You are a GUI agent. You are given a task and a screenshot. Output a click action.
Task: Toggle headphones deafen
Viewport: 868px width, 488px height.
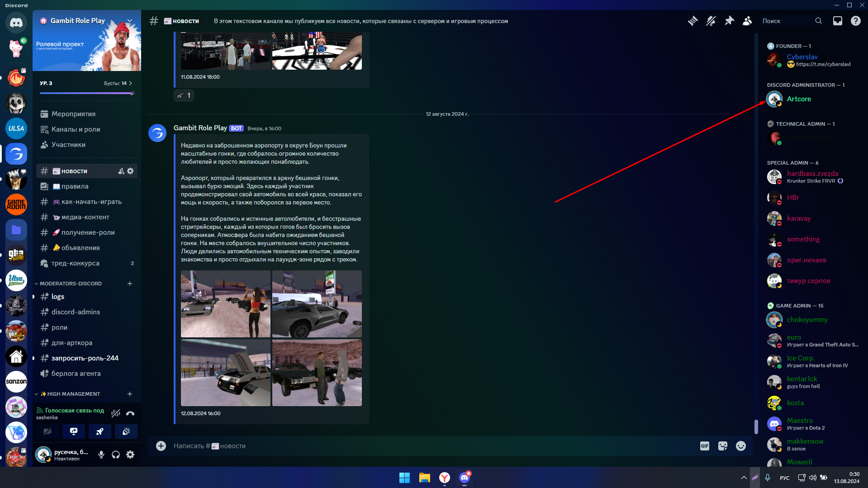tap(116, 455)
